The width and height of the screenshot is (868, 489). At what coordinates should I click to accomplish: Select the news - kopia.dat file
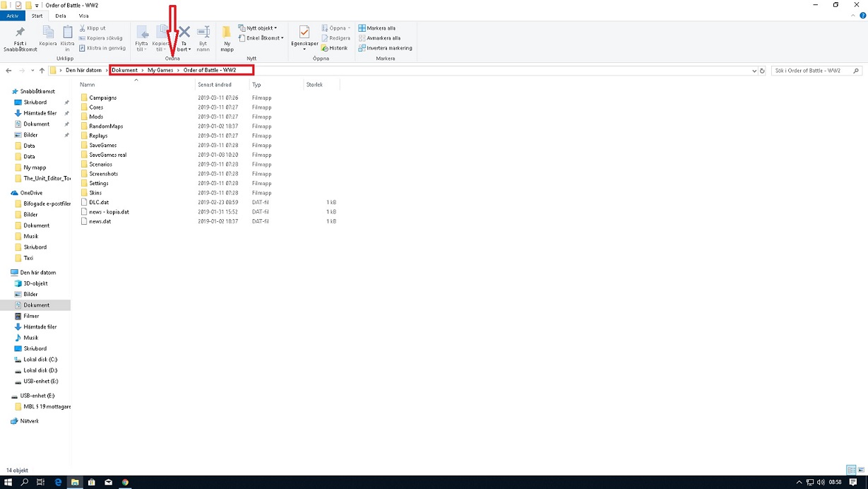pos(109,211)
